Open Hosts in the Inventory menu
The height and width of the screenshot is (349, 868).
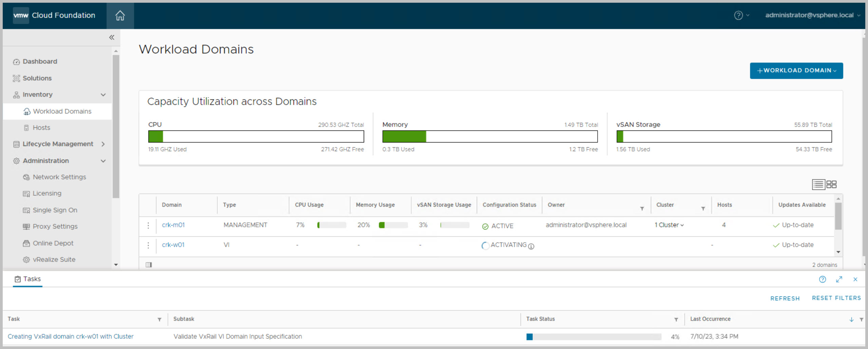point(41,128)
